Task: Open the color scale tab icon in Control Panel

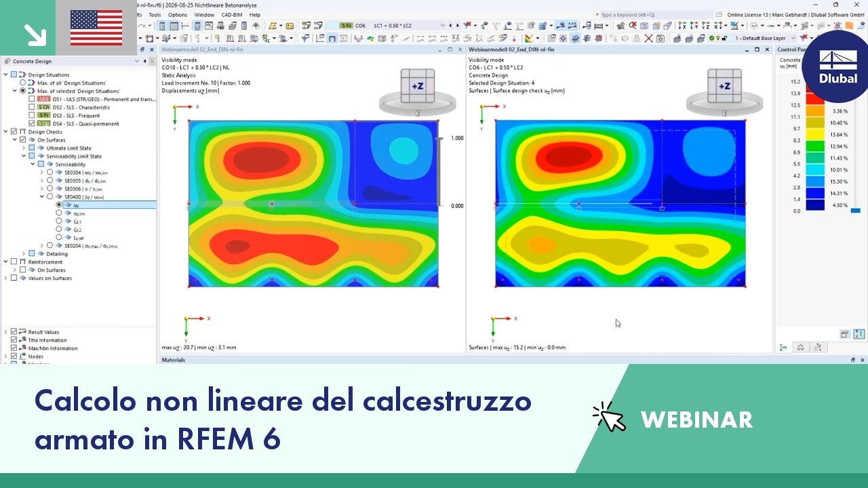Action: (x=784, y=347)
